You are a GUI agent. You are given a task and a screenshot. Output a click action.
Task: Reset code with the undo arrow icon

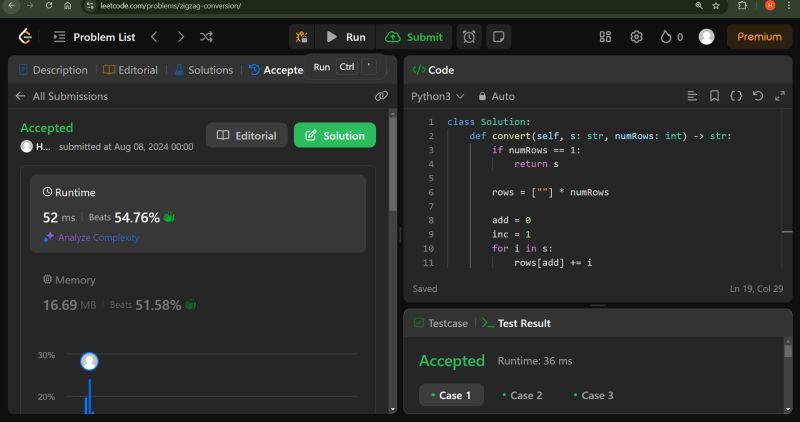pos(757,96)
